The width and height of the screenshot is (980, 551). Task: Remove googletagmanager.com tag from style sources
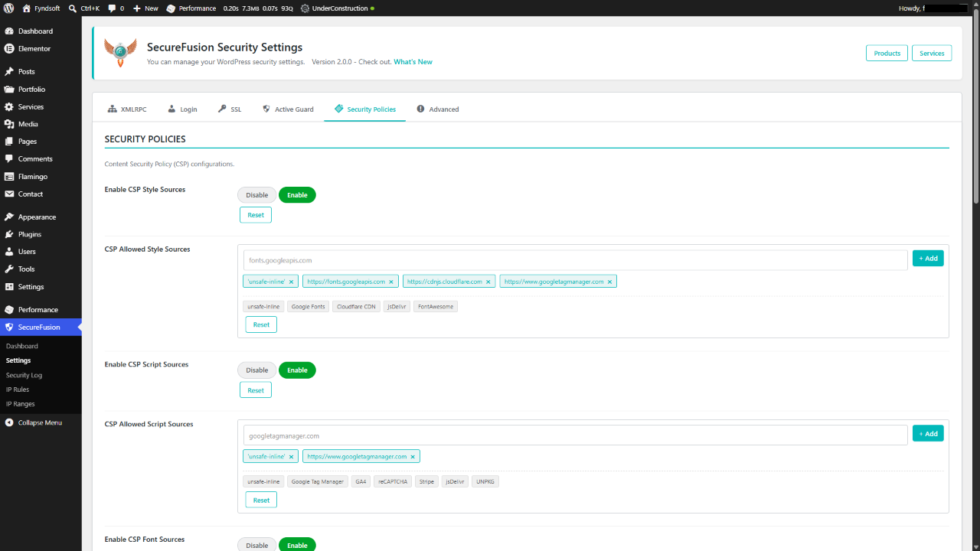pyautogui.click(x=610, y=282)
